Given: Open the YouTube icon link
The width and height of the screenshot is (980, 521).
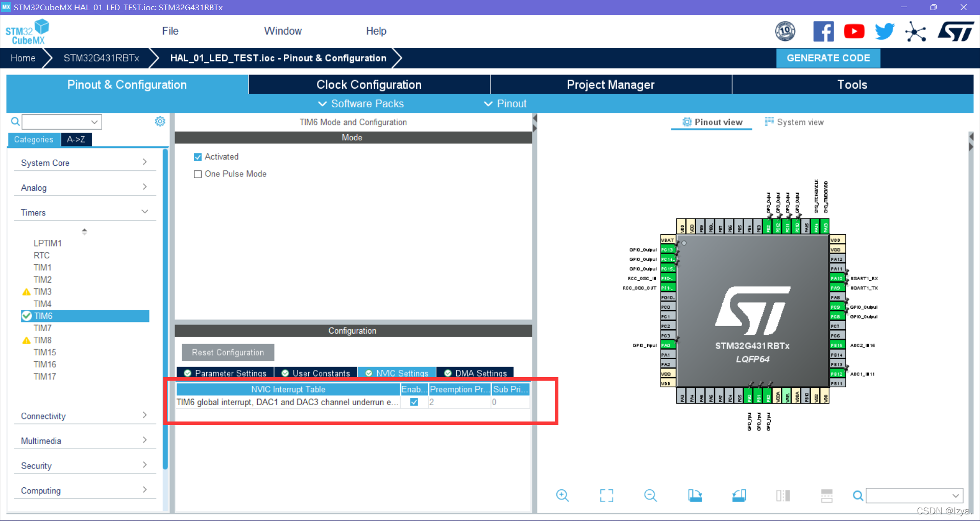Looking at the screenshot, I should [x=854, y=31].
